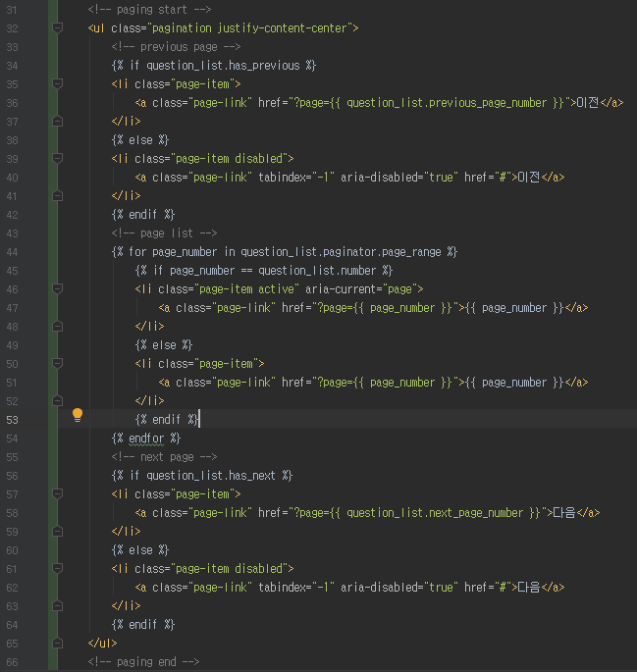Click the '다음' link text on line 58
Screen dimensions: 637x672
pyautogui.click(x=564, y=513)
